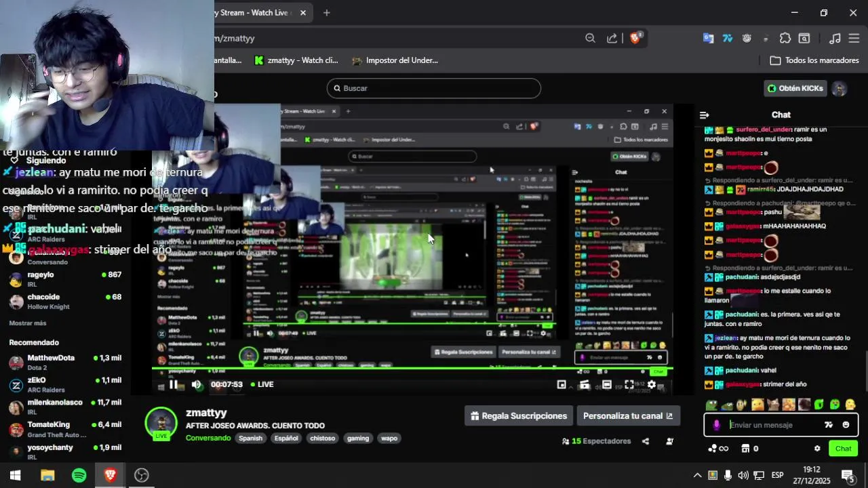The height and width of the screenshot is (488, 868).
Task: Focus the Buscar search field
Action: tap(434, 88)
